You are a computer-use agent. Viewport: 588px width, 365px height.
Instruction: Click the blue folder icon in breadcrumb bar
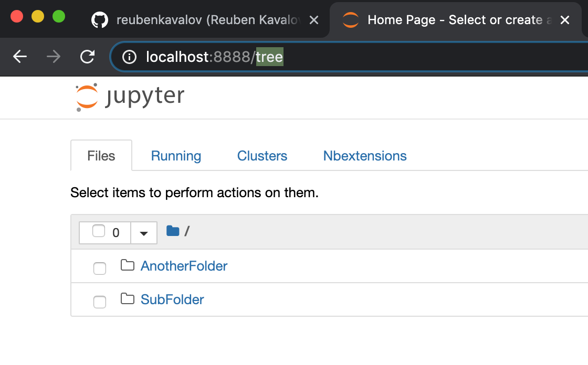coord(173,231)
